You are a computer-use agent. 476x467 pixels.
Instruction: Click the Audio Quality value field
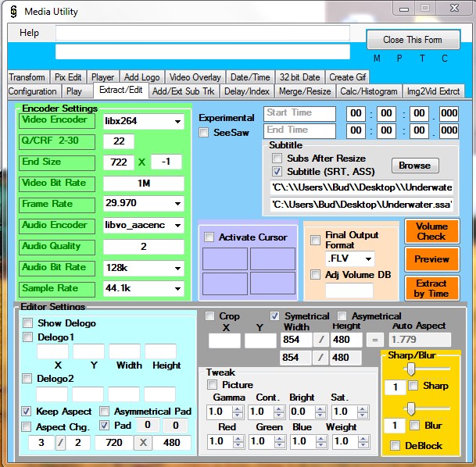[144, 246]
